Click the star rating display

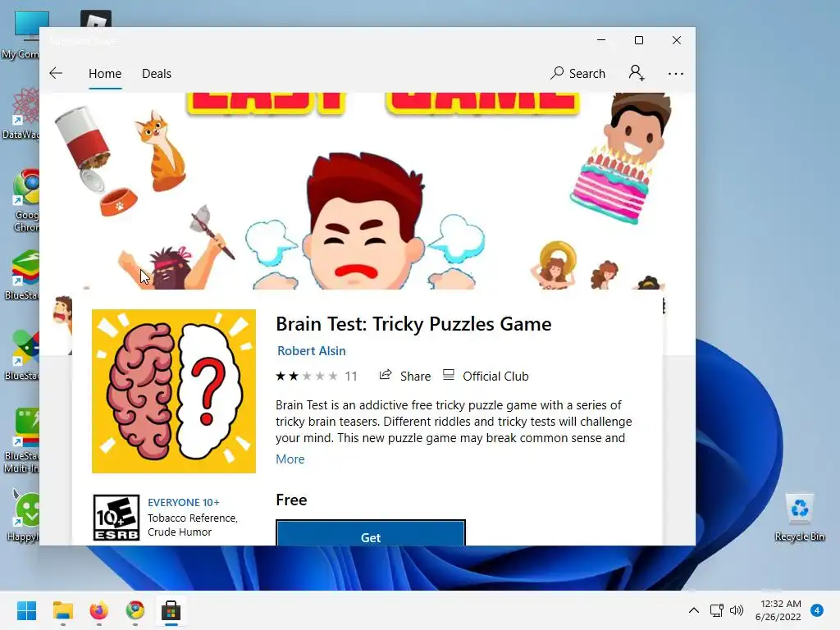coord(307,376)
